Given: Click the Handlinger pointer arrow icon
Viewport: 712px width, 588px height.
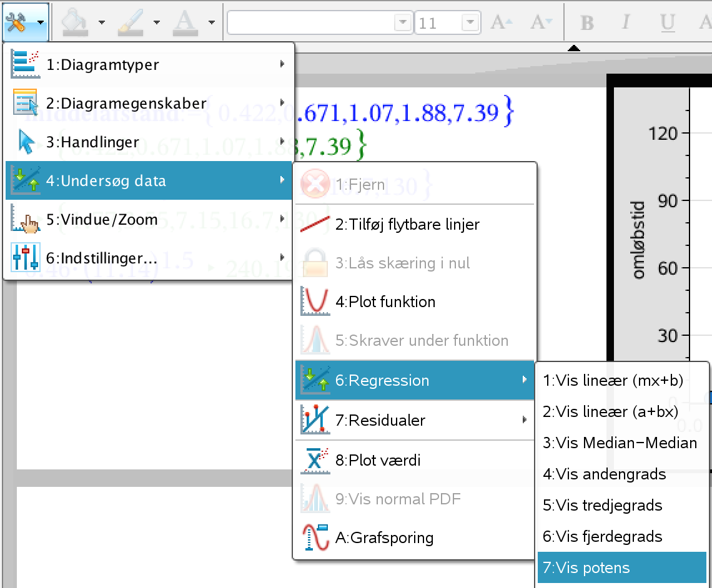Looking at the screenshot, I should tap(26, 142).
